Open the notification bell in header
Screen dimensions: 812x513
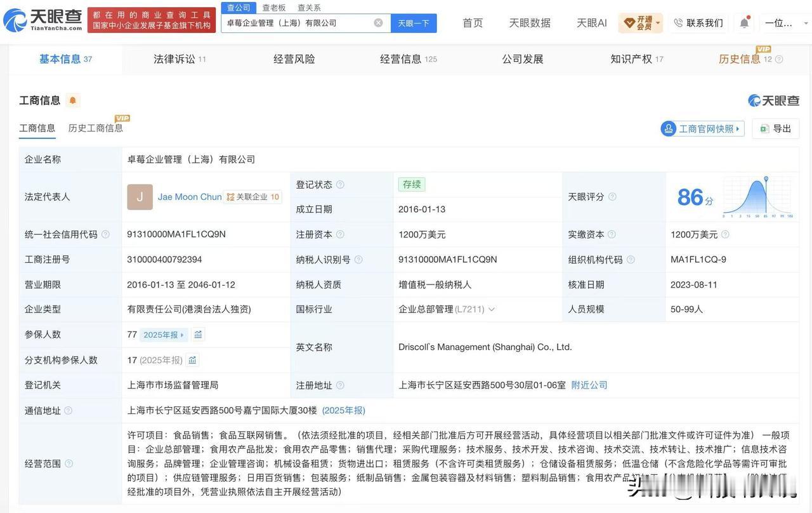point(744,23)
